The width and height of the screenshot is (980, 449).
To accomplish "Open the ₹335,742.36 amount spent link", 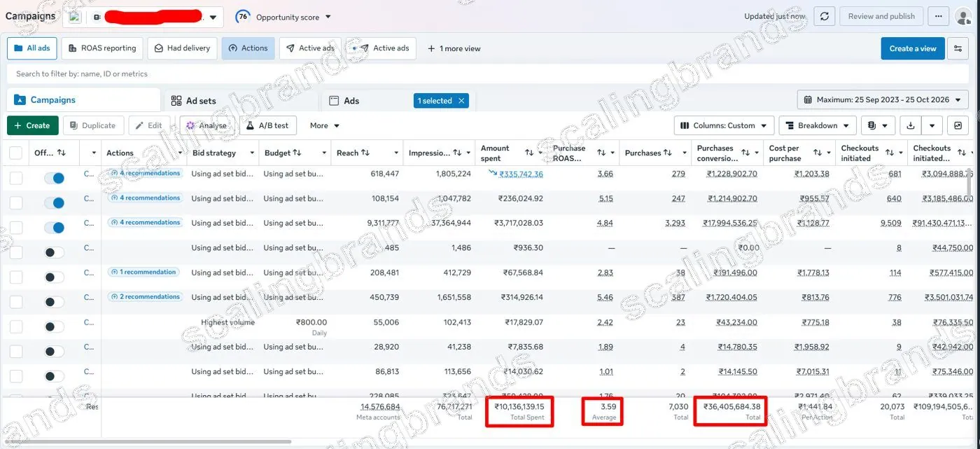I will (521, 174).
